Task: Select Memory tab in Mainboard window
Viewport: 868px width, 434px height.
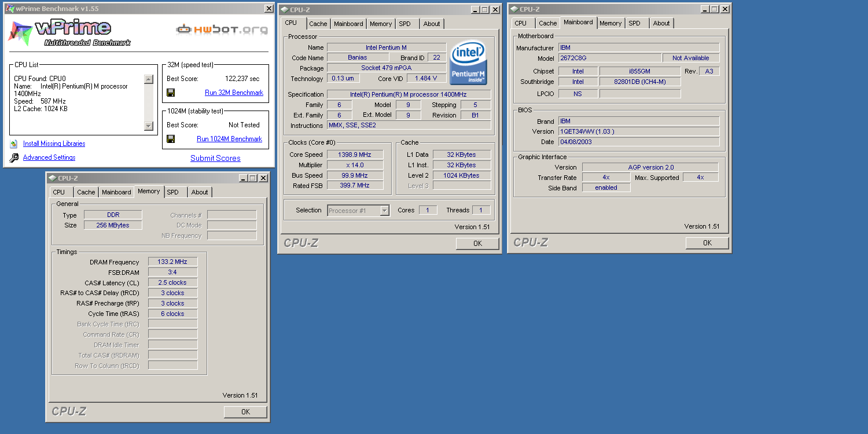Action: pyautogui.click(x=610, y=23)
